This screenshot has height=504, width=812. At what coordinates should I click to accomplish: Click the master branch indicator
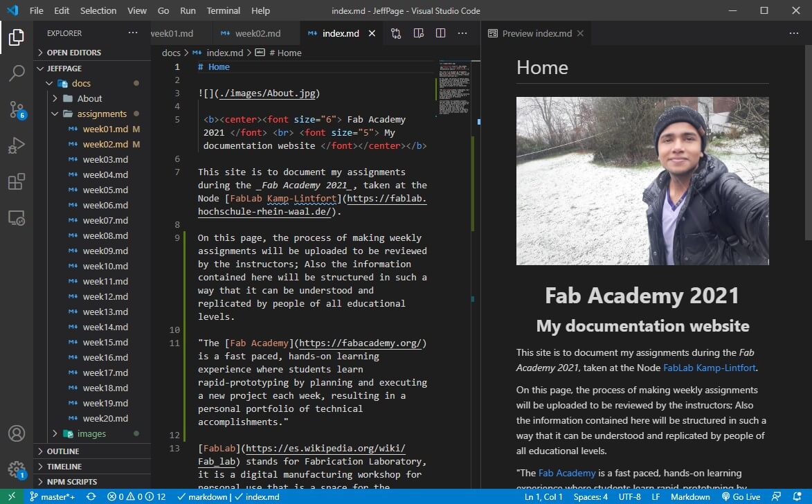tap(52, 497)
